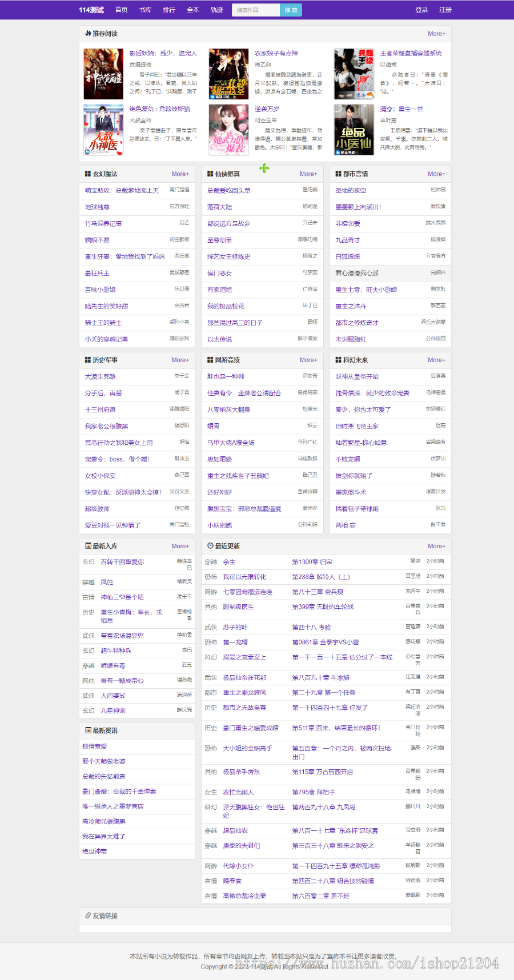Click the 搜索作品 search input field
The height and width of the screenshot is (980, 514).
tap(256, 10)
